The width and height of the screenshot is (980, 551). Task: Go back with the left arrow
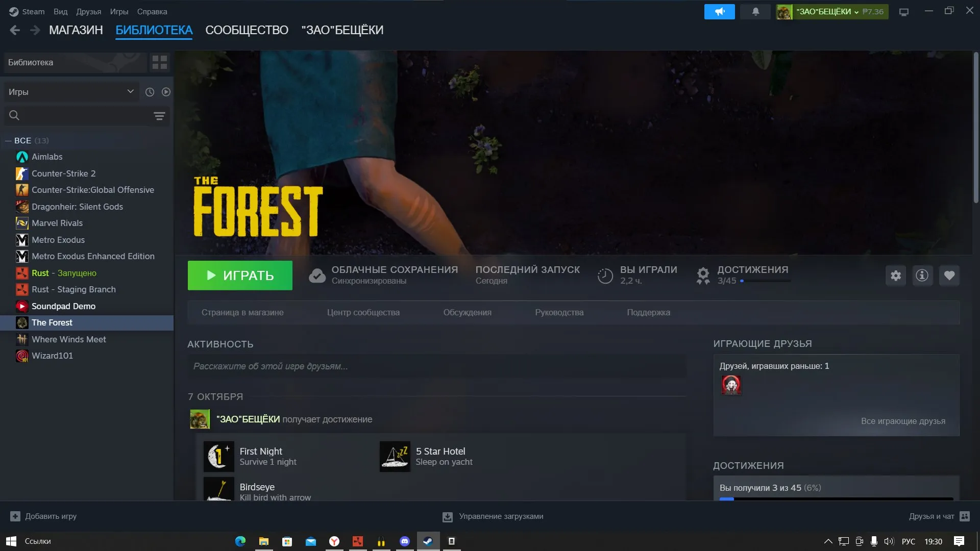point(15,31)
